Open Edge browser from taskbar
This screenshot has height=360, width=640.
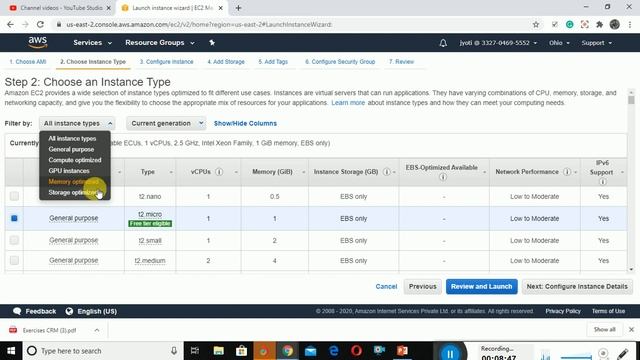click(x=333, y=351)
